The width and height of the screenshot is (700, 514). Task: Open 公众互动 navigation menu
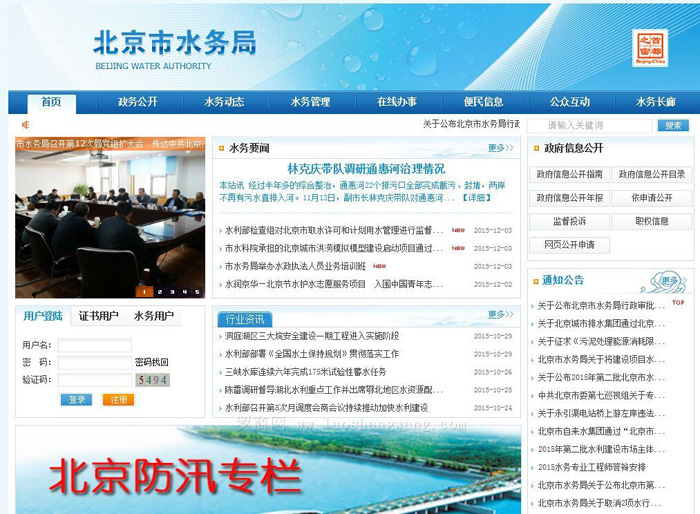[570, 102]
